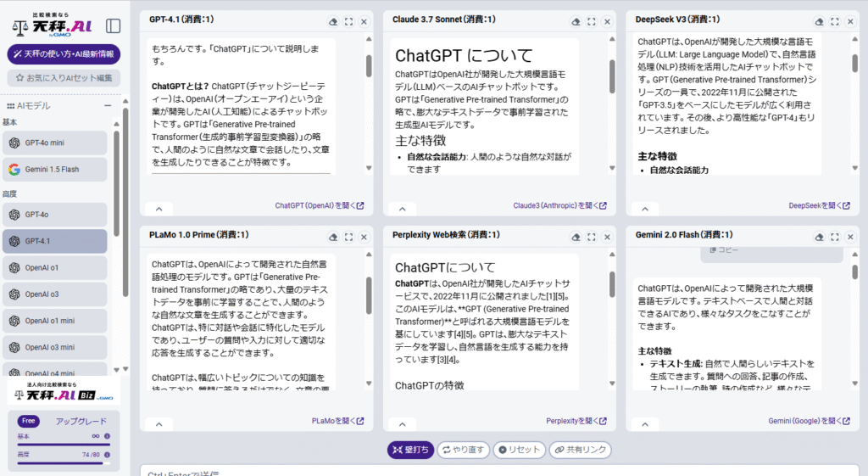Click Perplexity panel scrollbar up arrow
The height and width of the screenshot is (476, 868).
pyautogui.click(x=612, y=255)
